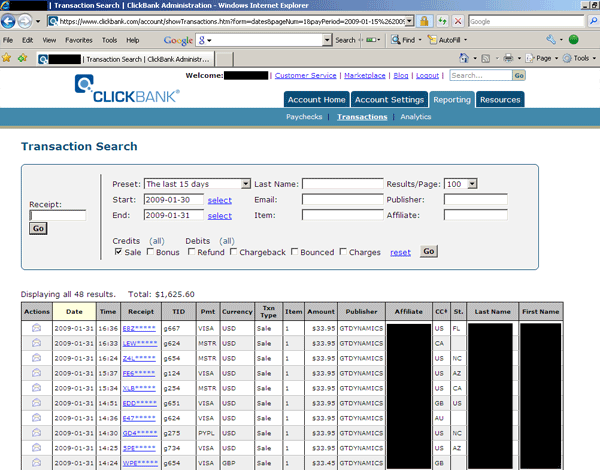Click the Google toolbar wrench settings icon
The width and height of the screenshot is (600, 470).
tap(551, 39)
